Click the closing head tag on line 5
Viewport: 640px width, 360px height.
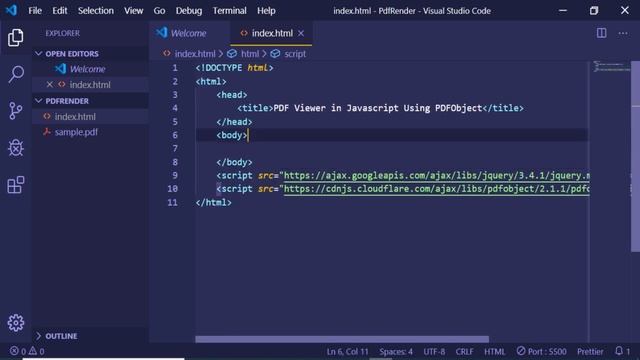point(234,122)
